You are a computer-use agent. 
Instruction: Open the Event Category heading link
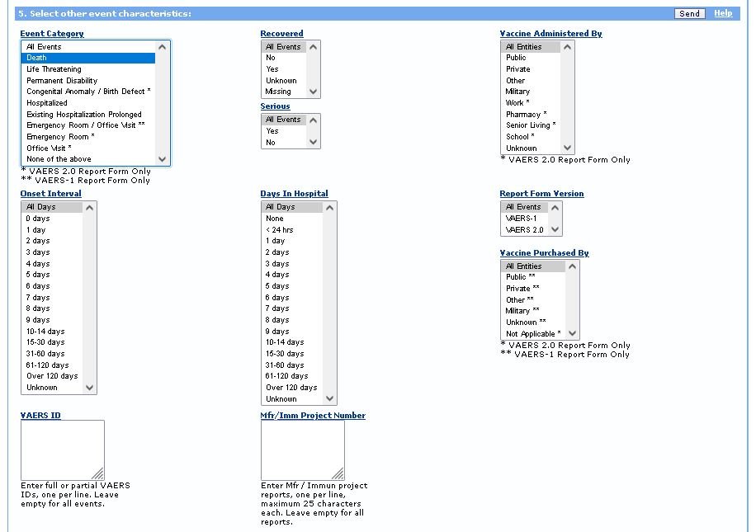coord(52,33)
